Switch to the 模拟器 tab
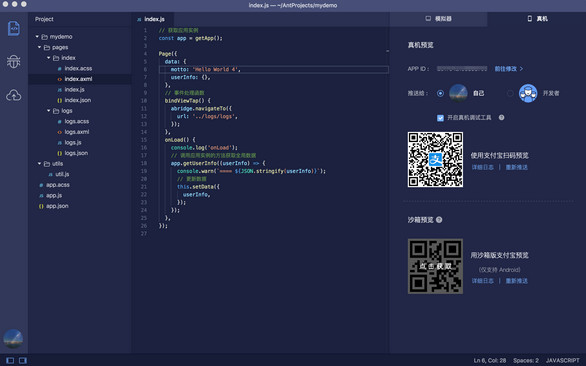 (438, 19)
